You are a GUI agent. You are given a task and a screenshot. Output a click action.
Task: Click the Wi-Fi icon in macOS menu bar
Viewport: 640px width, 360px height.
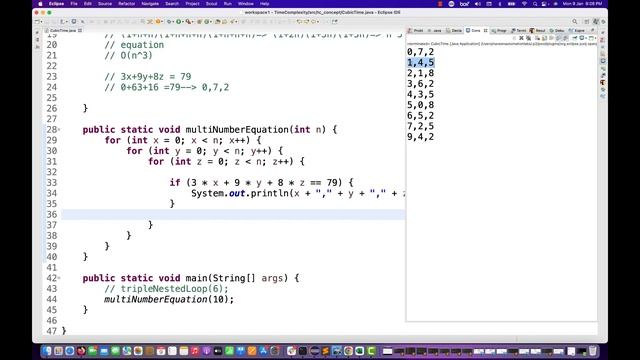pyautogui.click(x=524, y=4)
